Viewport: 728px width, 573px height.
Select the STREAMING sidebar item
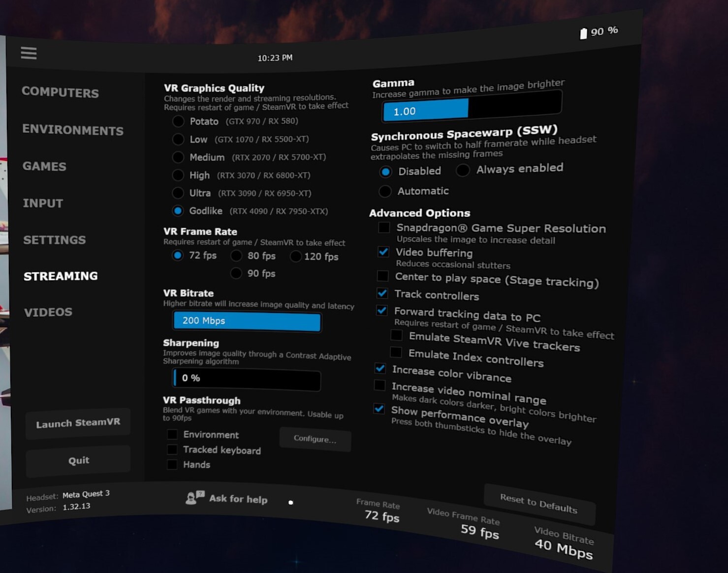[x=61, y=276]
